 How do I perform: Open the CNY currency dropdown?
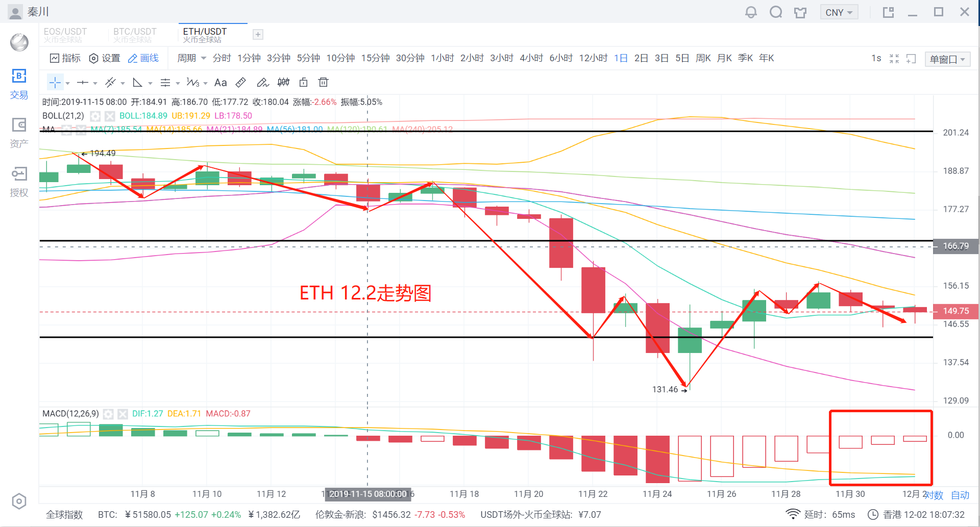click(839, 12)
